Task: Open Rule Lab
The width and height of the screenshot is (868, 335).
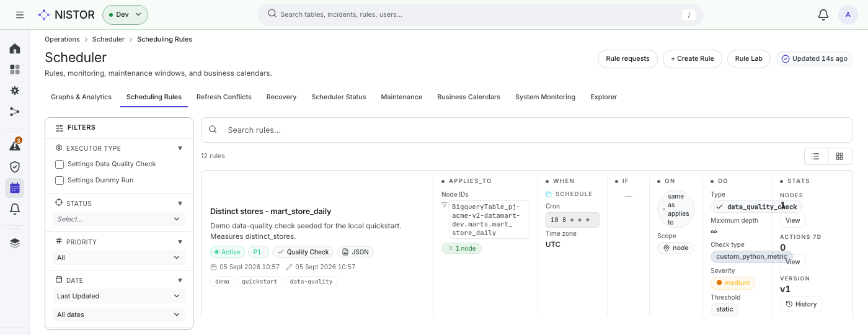Action: pyautogui.click(x=748, y=58)
